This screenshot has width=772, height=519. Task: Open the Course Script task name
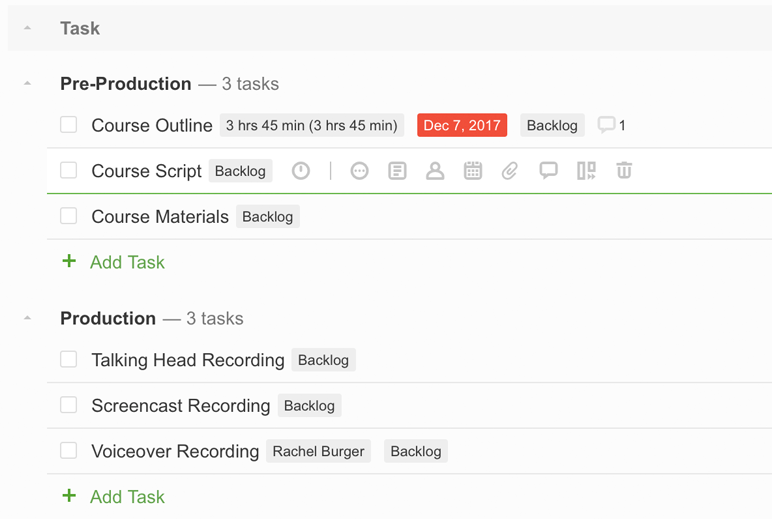click(x=147, y=171)
